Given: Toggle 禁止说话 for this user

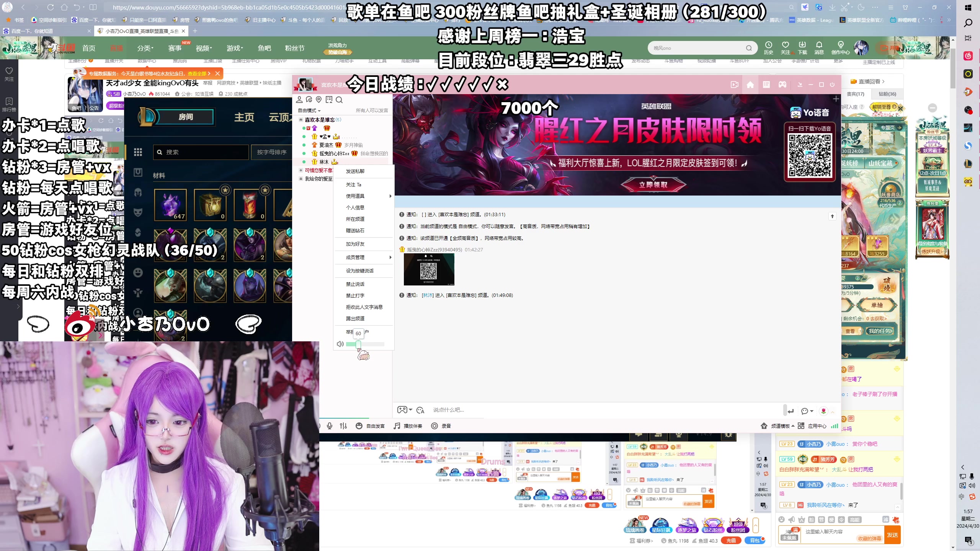Looking at the screenshot, I should coord(355,284).
